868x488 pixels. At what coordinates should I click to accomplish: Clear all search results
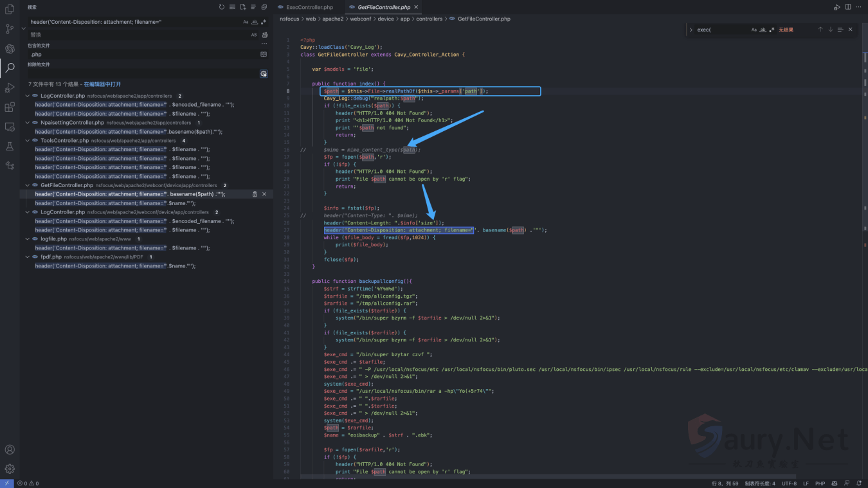pos(232,7)
